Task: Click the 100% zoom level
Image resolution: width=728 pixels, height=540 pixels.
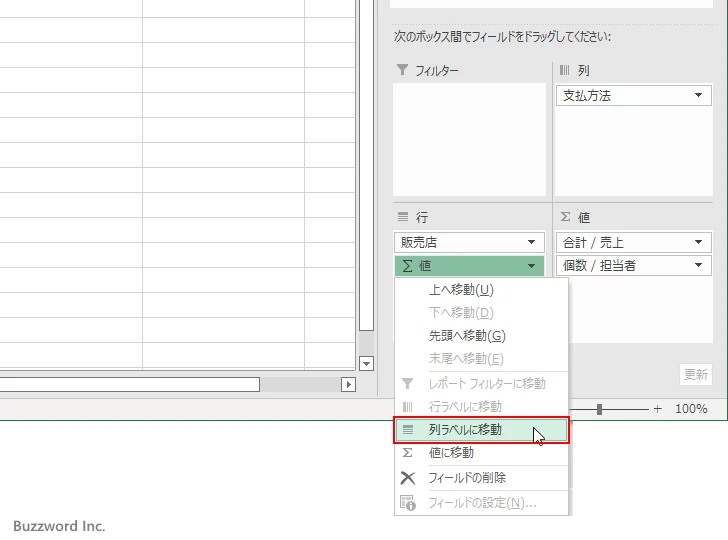Action: pyautogui.click(x=691, y=409)
